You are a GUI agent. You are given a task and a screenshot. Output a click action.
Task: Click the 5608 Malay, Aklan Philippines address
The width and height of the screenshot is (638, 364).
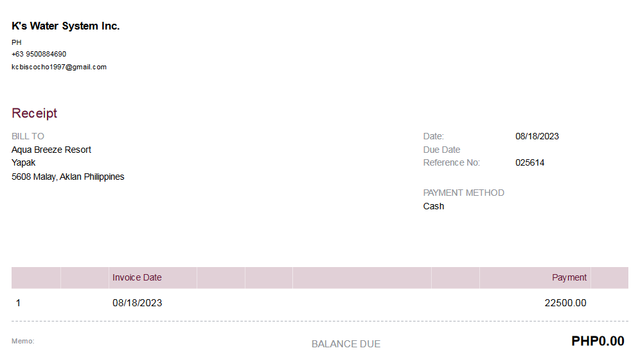[68, 177]
